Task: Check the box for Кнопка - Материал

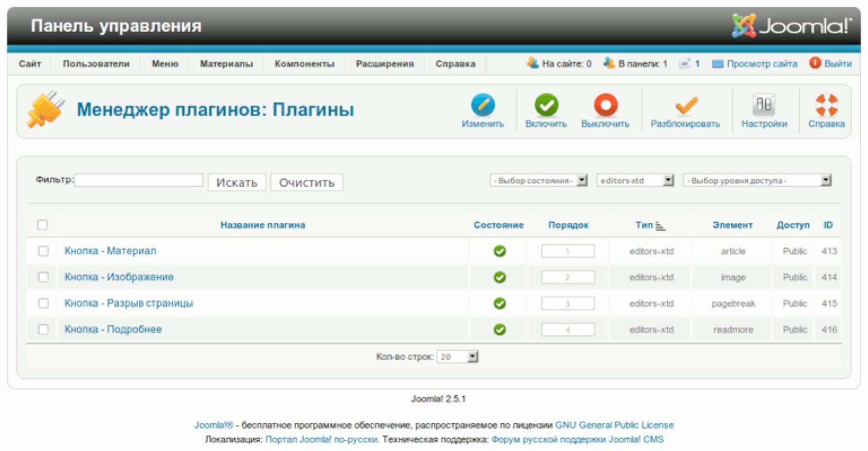Action: [43, 251]
